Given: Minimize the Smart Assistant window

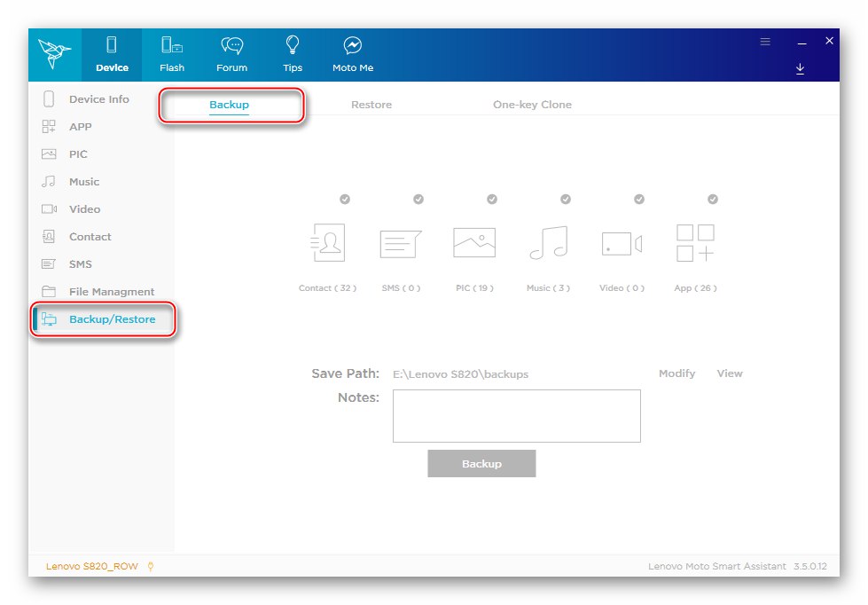Looking at the screenshot, I should 802,43.
